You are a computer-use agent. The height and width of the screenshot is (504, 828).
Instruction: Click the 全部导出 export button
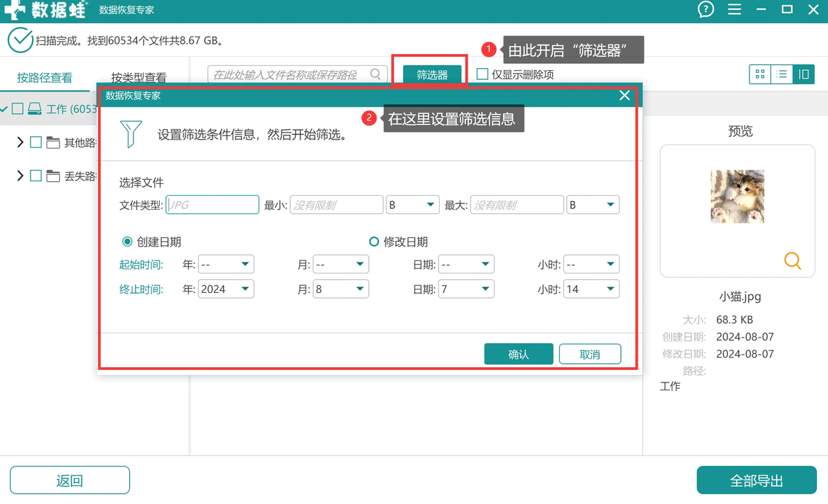(756, 480)
